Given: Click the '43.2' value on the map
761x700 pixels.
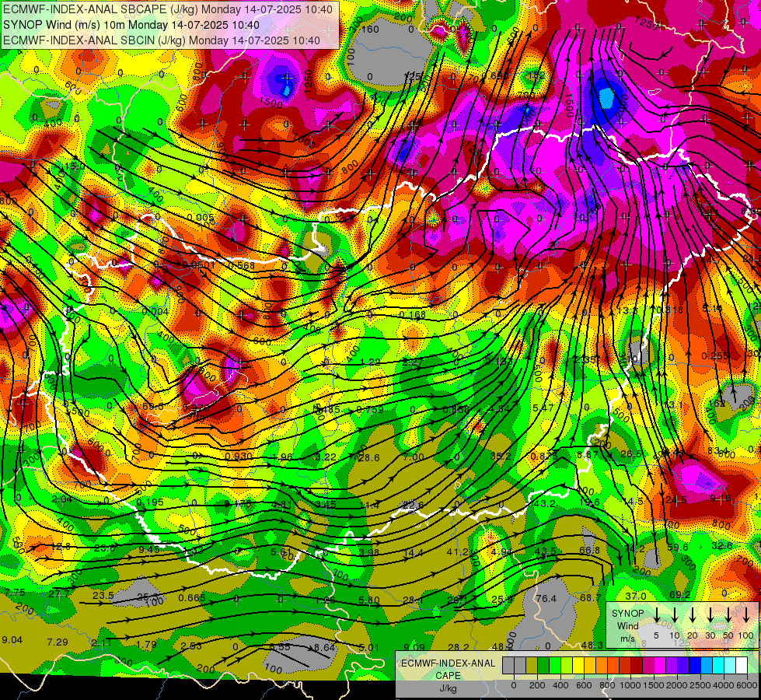Looking at the screenshot, I should [x=544, y=504].
